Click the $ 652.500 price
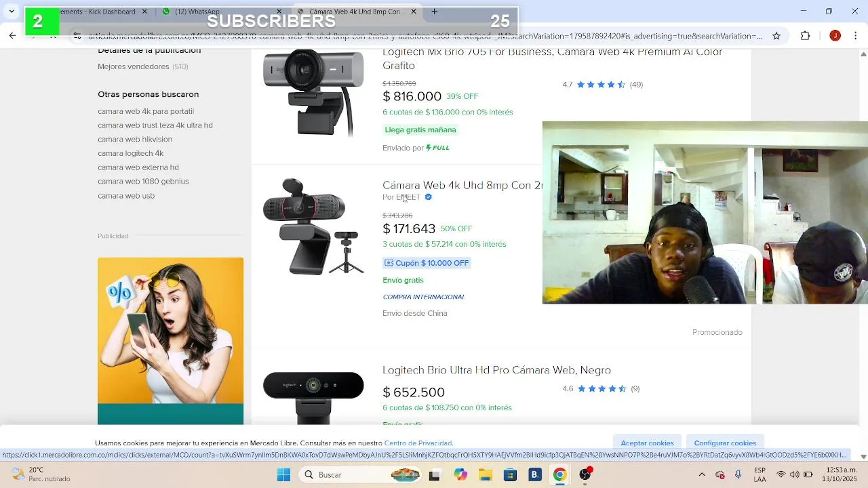This screenshot has width=868, height=488. pos(414,392)
